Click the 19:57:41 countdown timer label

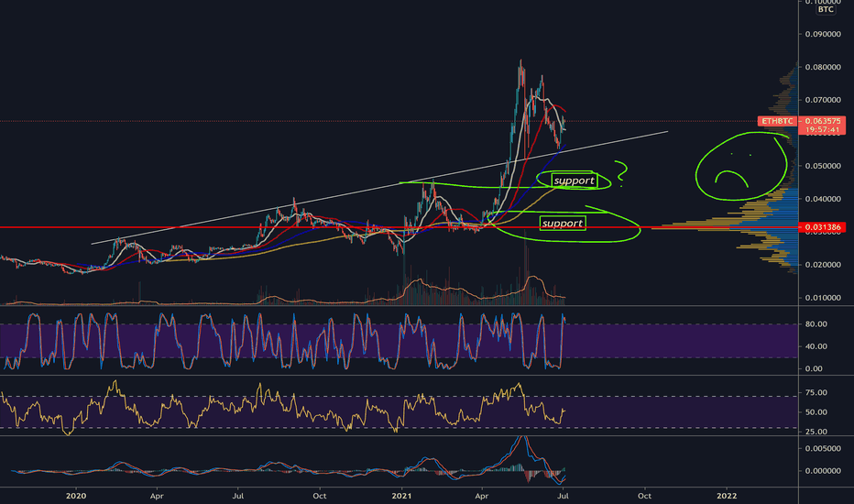[x=822, y=130]
